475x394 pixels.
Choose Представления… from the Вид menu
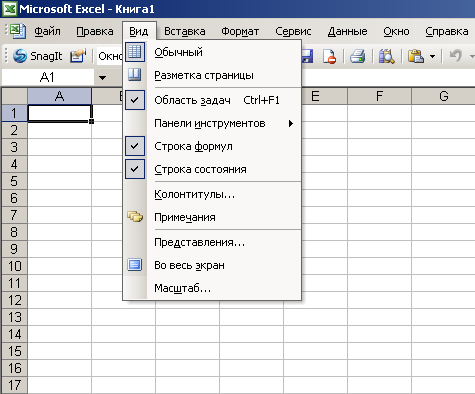point(212,242)
